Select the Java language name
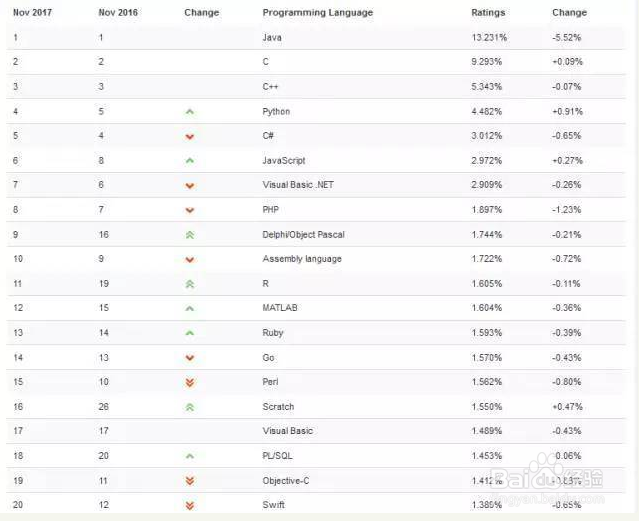 click(x=272, y=37)
